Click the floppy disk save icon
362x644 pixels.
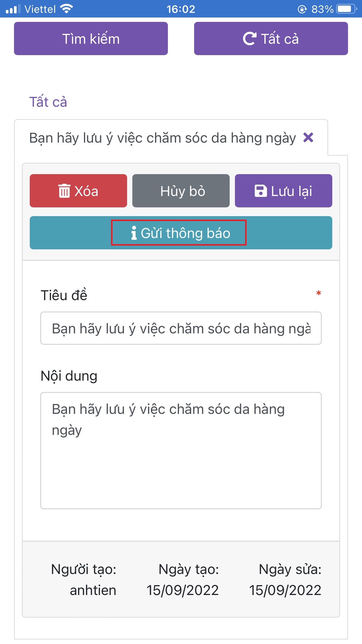point(261,191)
